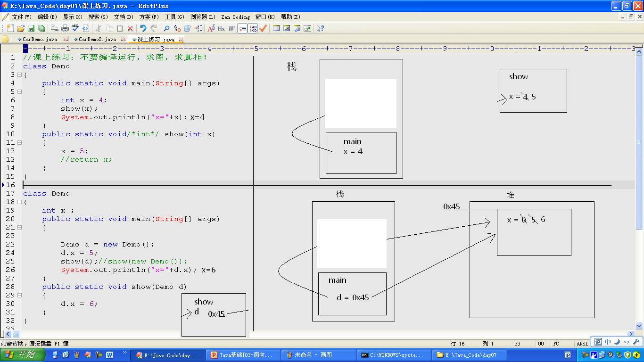The height and width of the screenshot is (362, 644).
Task: Delete selection with the red X icon
Action: 130,28
